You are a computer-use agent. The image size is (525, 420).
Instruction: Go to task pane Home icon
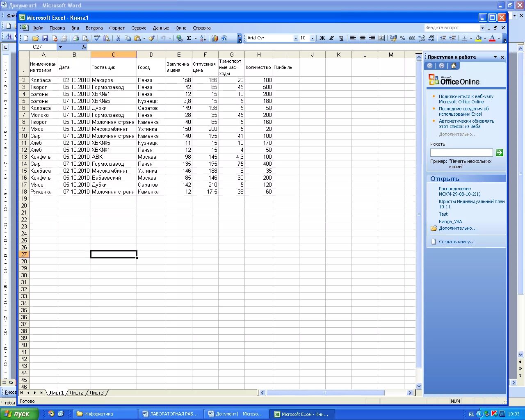(453, 66)
